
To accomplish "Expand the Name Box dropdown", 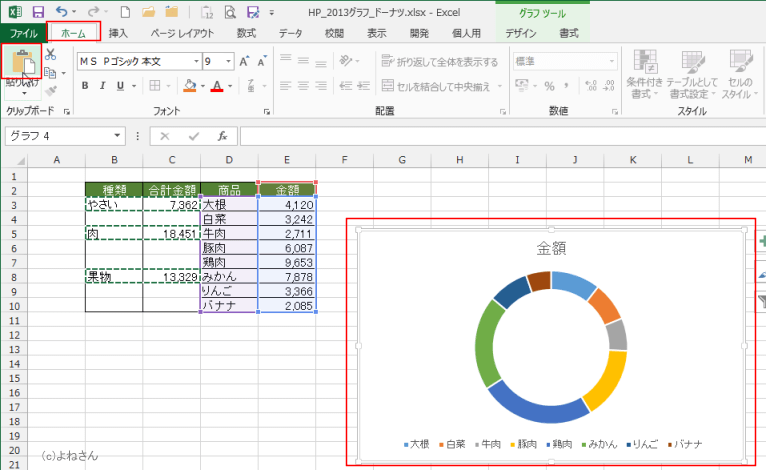I will tap(119, 135).
